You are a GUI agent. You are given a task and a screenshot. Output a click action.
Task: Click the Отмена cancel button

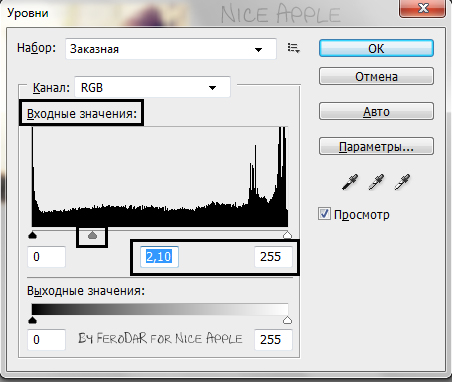(x=376, y=76)
